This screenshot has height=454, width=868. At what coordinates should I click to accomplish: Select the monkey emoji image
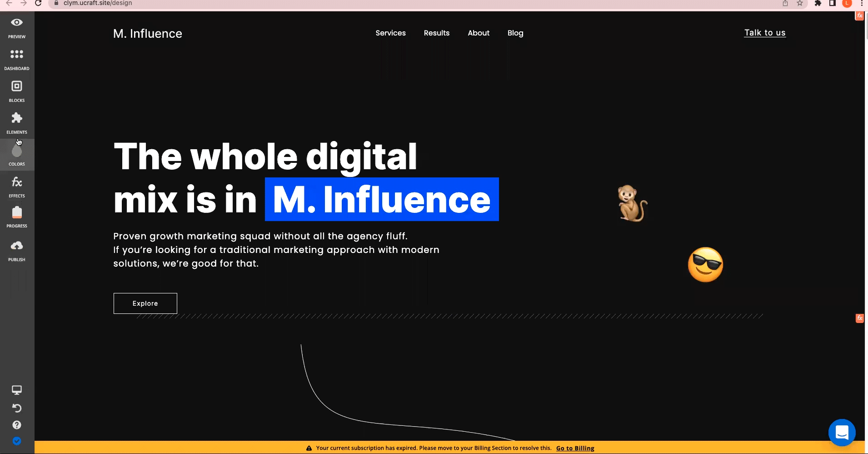point(632,203)
